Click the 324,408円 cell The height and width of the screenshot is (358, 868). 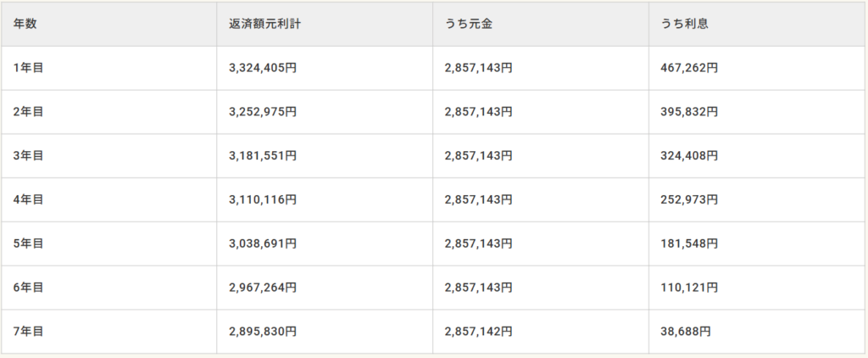[x=689, y=156]
